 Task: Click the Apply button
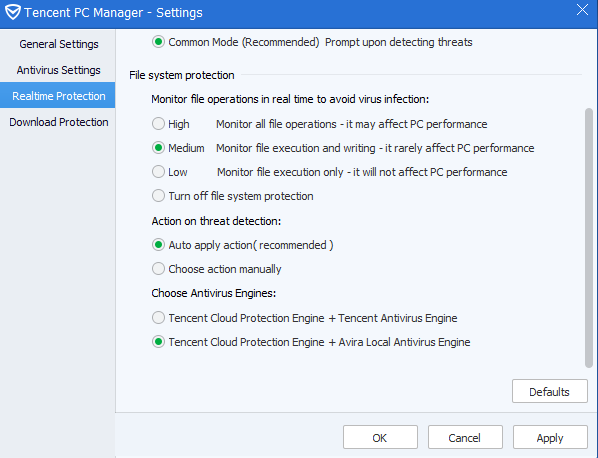click(x=550, y=437)
